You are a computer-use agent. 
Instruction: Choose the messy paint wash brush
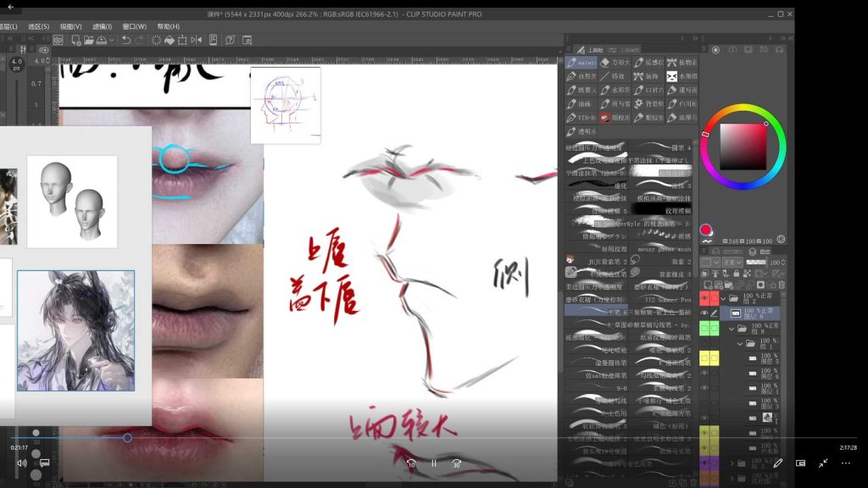click(x=662, y=249)
